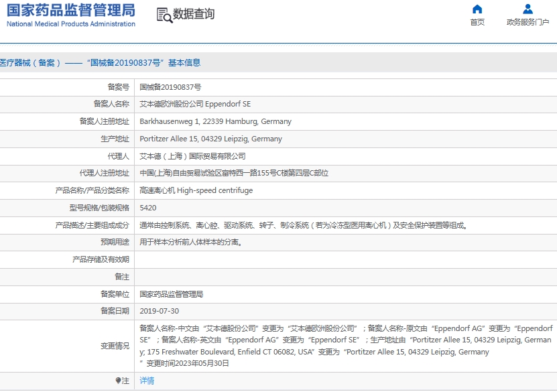
Task: Click the 数据查询 search document icon
Action: [x=164, y=15]
